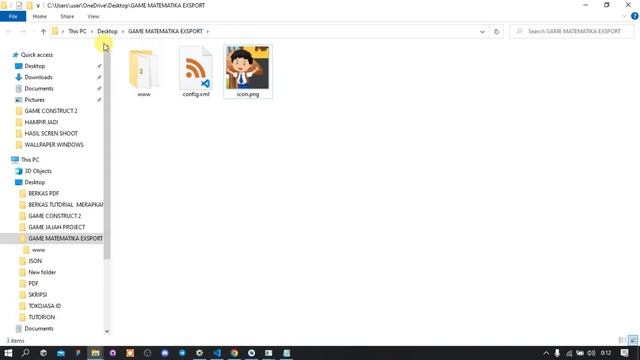The height and width of the screenshot is (360, 640).
Task: Click the Back navigation arrow
Action: pos(9,31)
